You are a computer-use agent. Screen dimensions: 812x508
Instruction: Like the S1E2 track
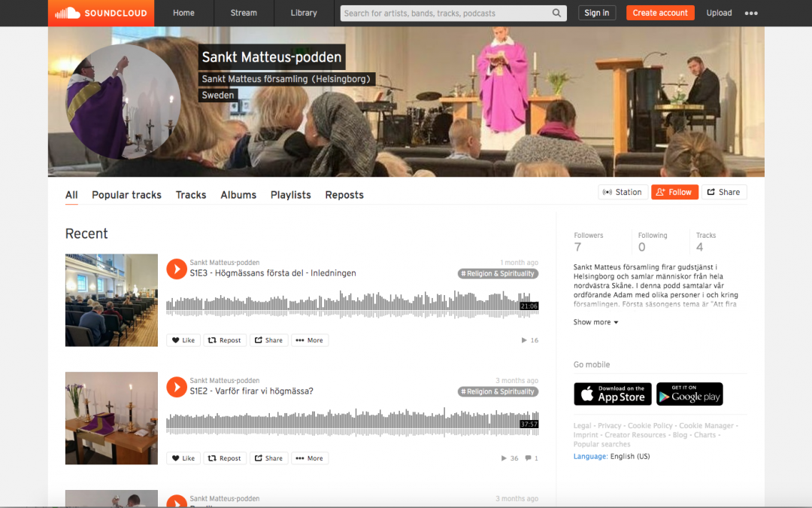pos(183,458)
